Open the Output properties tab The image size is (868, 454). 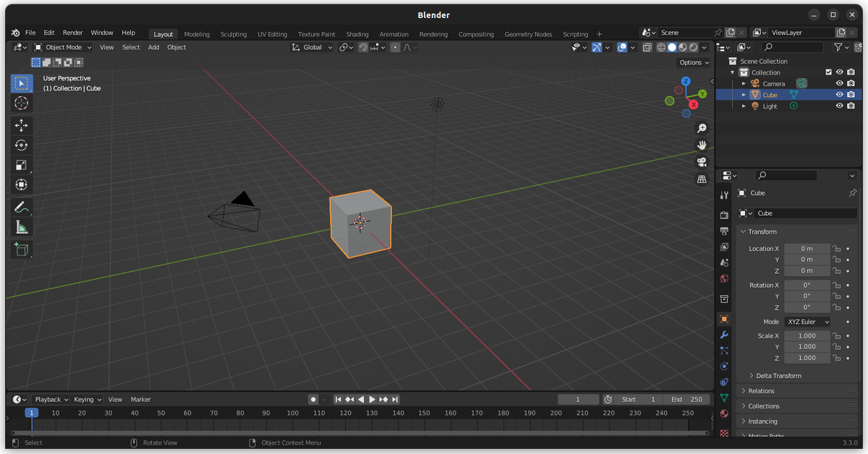pyautogui.click(x=724, y=231)
